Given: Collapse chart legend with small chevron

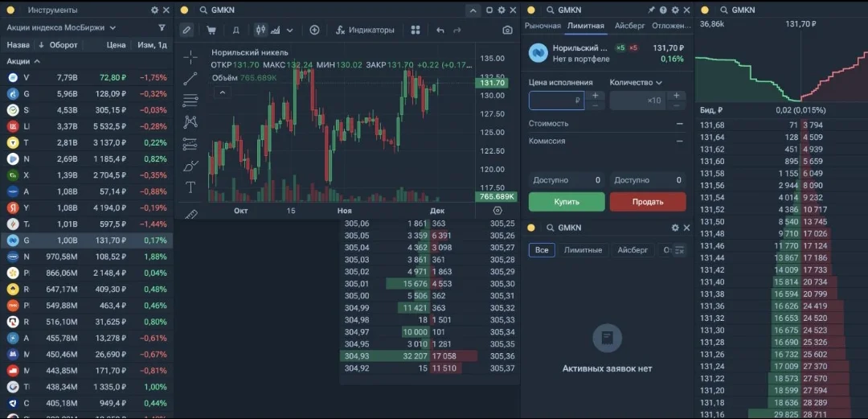Looking at the screenshot, I should tap(222, 92).
